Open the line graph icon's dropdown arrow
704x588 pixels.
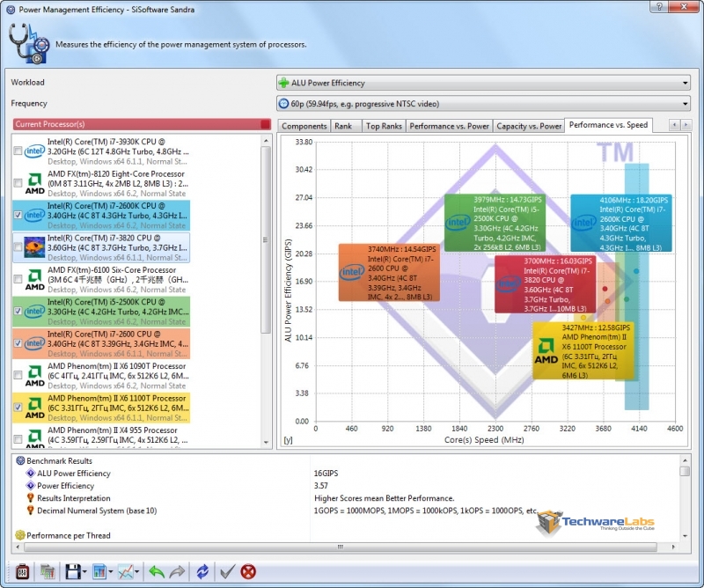pyautogui.click(x=137, y=572)
